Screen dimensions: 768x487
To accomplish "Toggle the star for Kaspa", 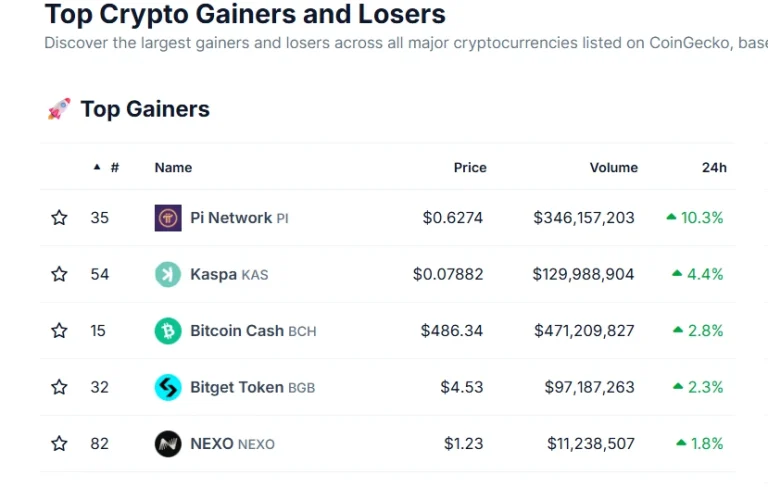I will (59, 274).
